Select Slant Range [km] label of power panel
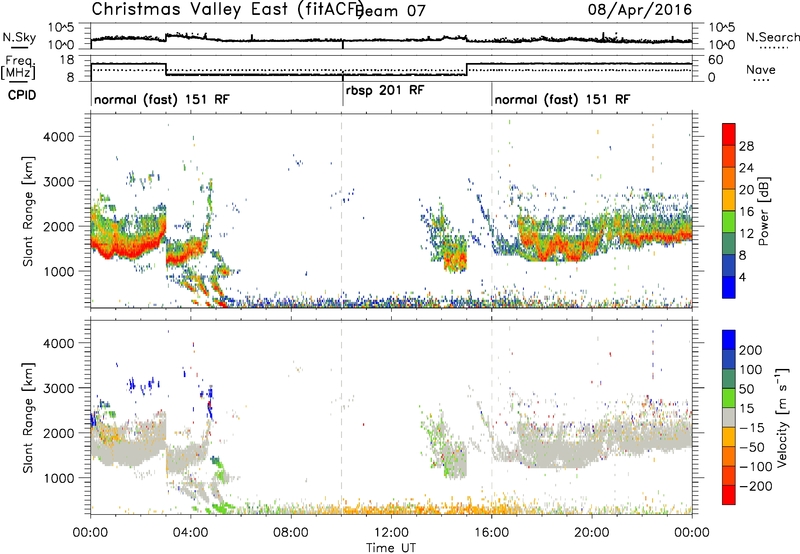Image resolution: width=800 pixels, height=554 pixels. click(28, 211)
